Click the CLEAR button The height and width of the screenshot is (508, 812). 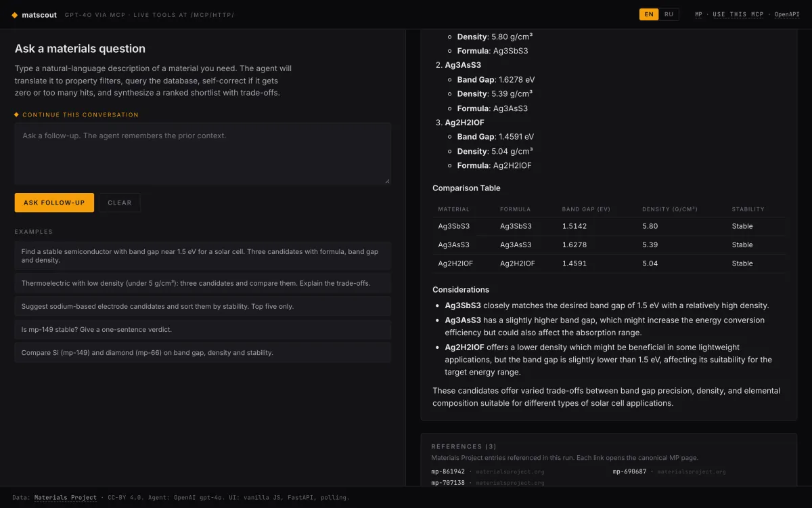click(120, 203)
